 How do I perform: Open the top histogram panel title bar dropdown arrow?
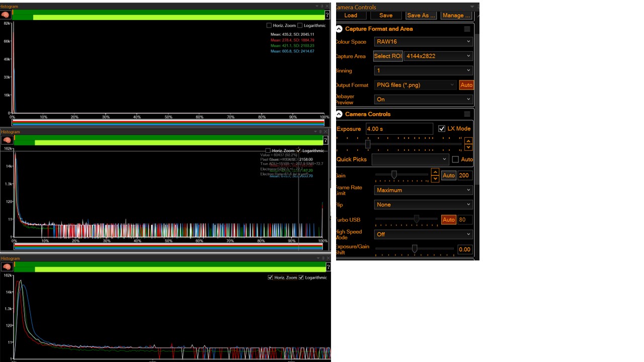click(317, 6)
